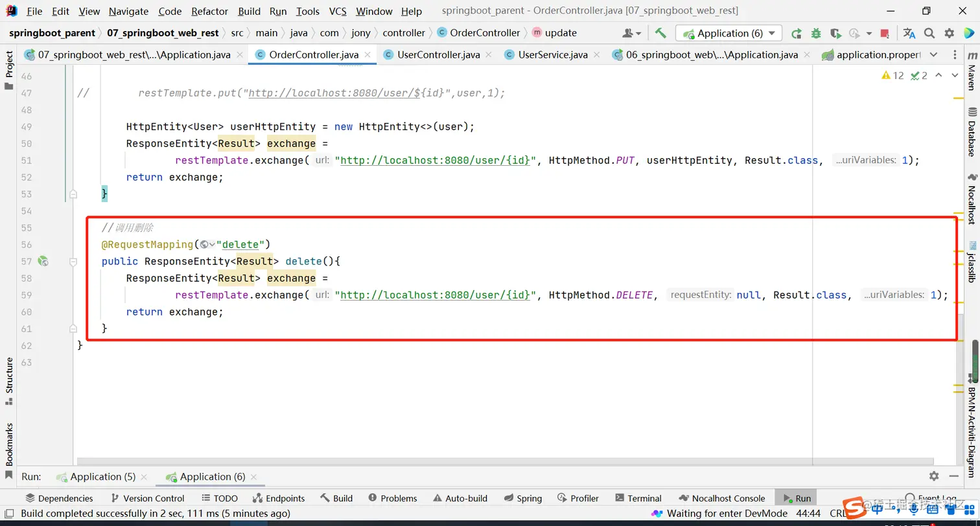
Task: Open the VCS menu
Action: click(x=338, y=11)
